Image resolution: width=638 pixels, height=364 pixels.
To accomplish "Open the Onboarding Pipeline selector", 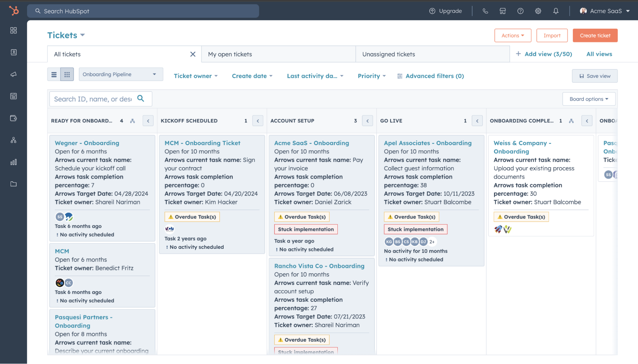I will (121, 74).
